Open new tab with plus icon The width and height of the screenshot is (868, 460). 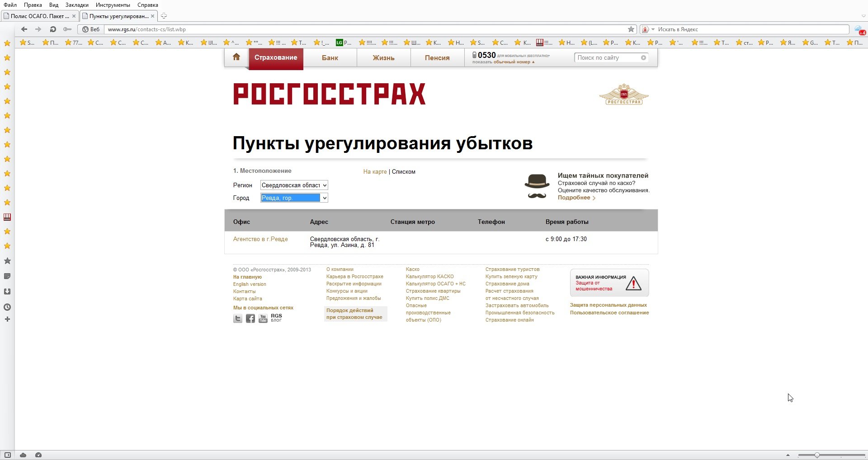pyautogui.click(x=164, y=16)
